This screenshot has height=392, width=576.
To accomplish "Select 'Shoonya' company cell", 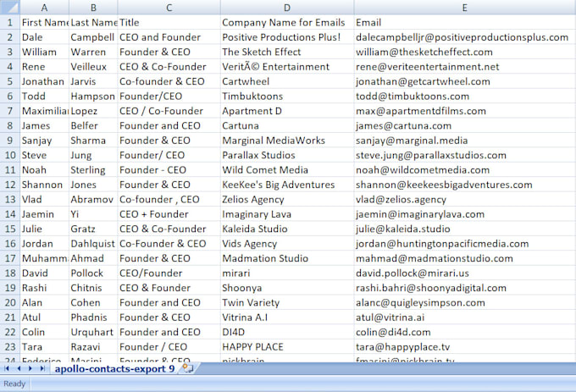I will [287, 288].
